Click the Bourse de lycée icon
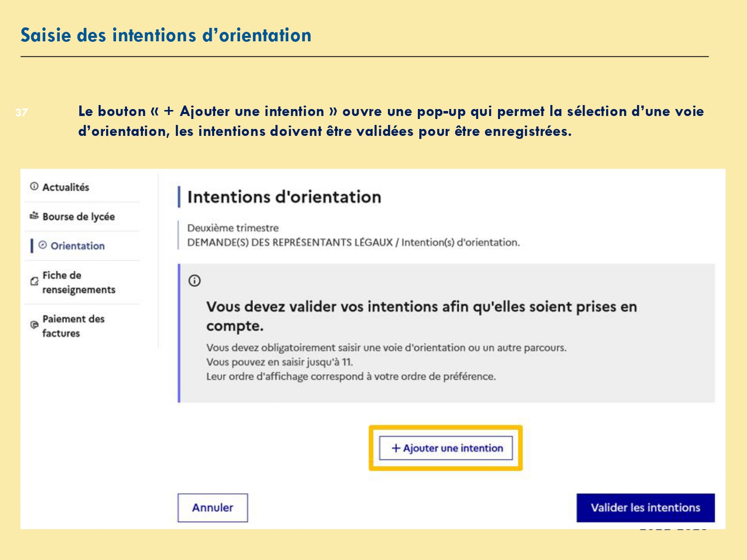Screen dimensions: 747x560 34,216
